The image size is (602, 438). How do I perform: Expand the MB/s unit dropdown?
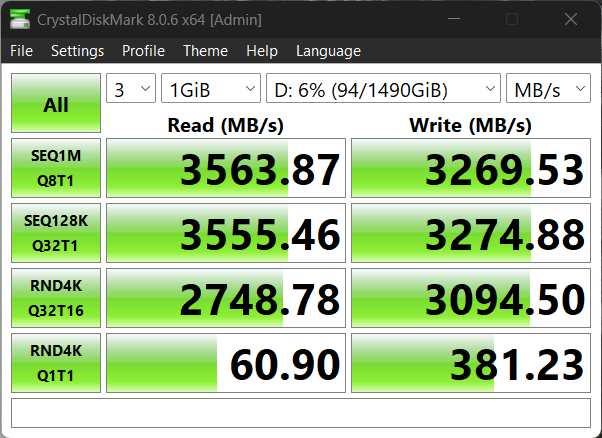[x=548, y=88]
